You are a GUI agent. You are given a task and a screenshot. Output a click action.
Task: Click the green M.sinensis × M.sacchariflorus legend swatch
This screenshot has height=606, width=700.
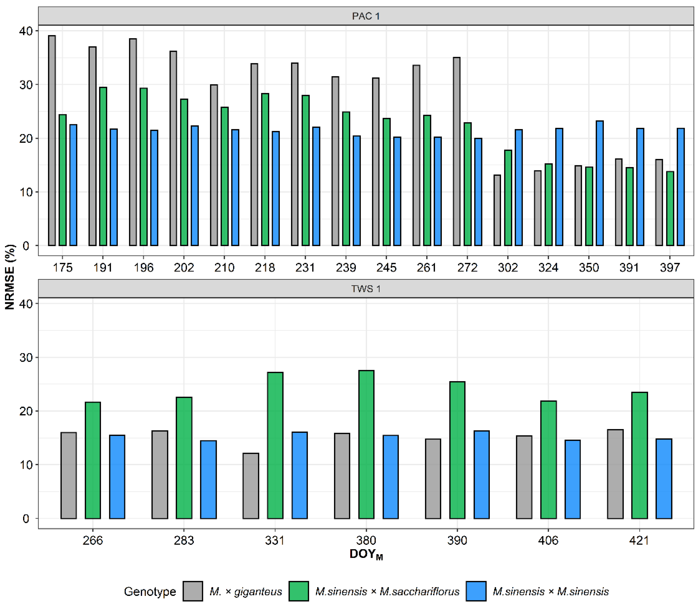pyautogui.click(x=299, y=591)
